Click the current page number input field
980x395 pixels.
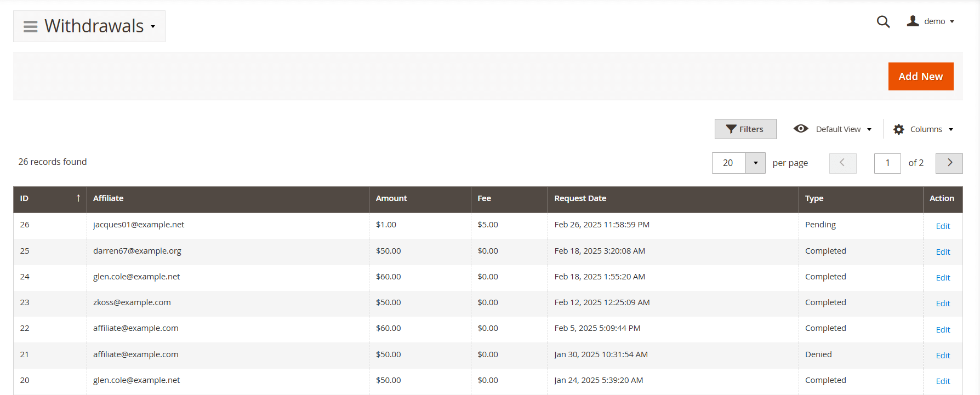pyautogui.click(x=887, y=163)
